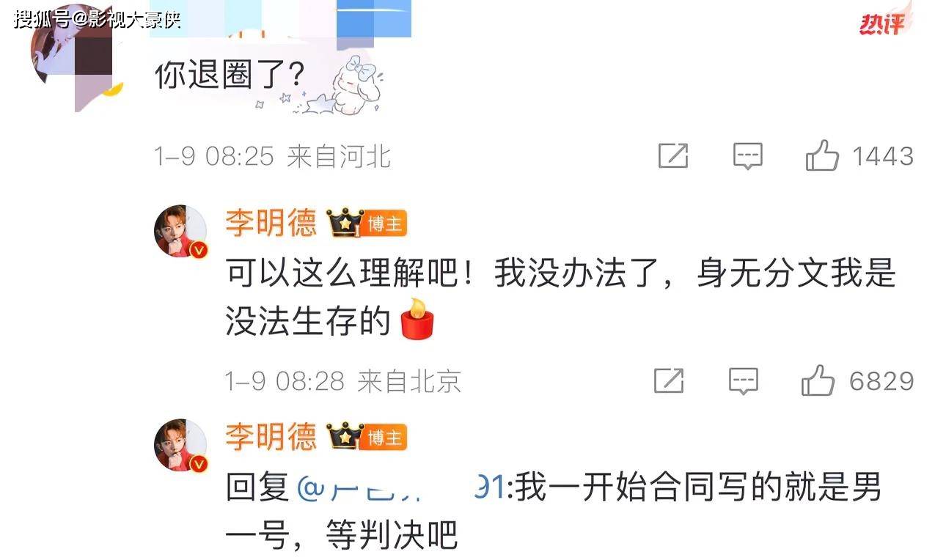Click the 6829 like count number
946x560 pixels.
click(x=881, y=381)
